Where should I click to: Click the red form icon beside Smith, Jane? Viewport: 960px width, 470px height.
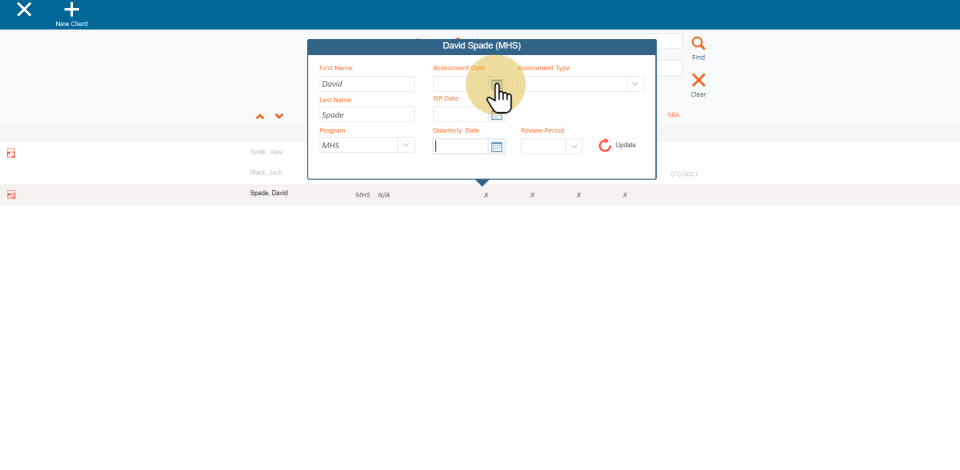click(11, 153)
